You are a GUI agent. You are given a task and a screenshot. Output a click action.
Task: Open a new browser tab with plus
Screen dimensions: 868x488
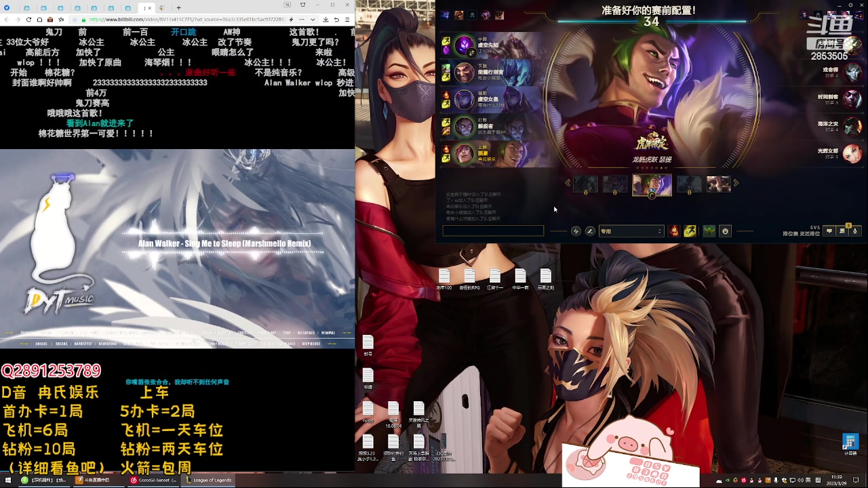point(178,8)
